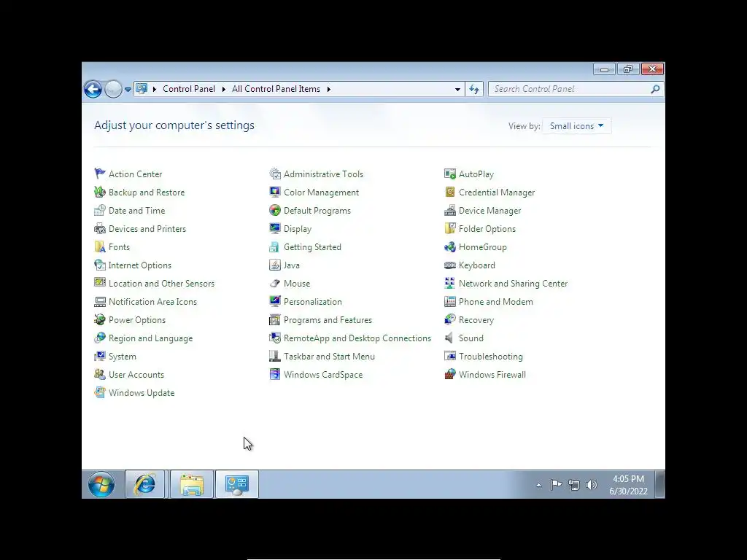Click the Control Panel taskbar button

pos(237,485)
